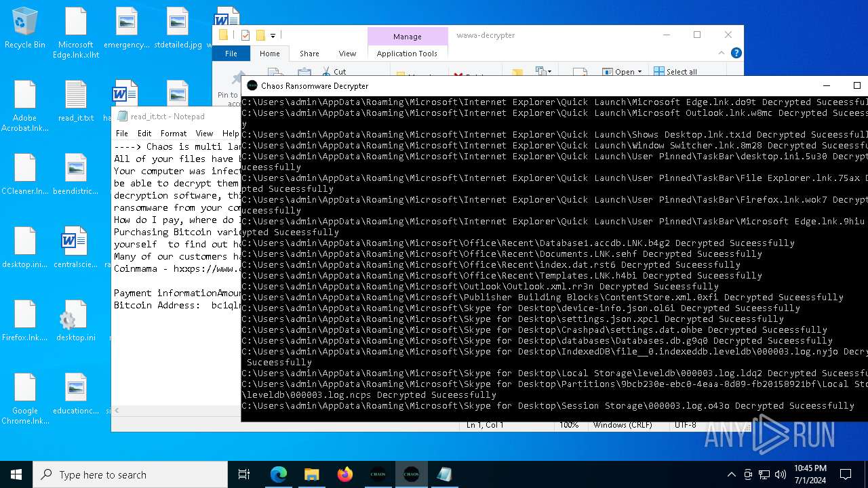
Task: Click the Windows Start button
Action: (x=16, y=474)
